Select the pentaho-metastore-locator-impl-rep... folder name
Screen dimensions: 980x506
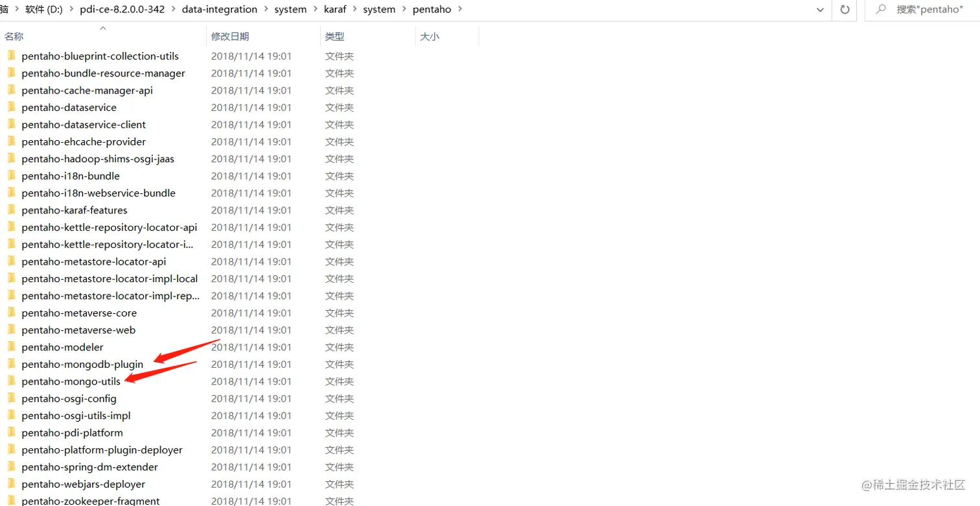[111, 296]
